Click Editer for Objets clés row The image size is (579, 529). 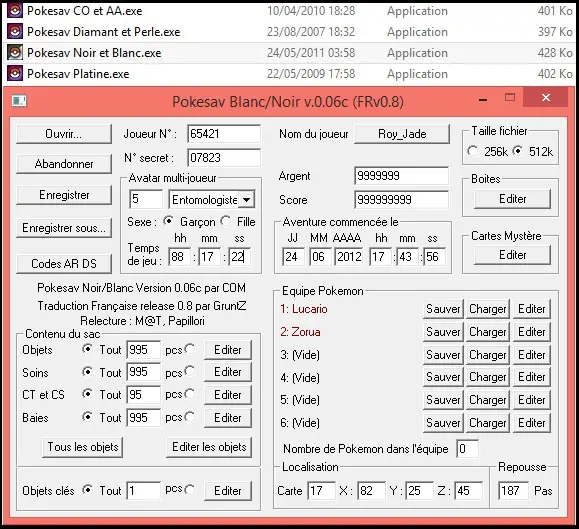[228, 491]
